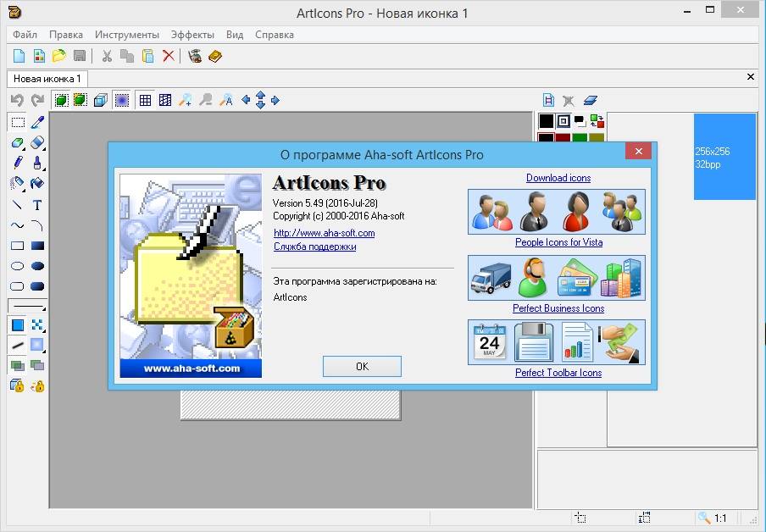Select the pencil tool
766x532 pixels.
[18, 162]
